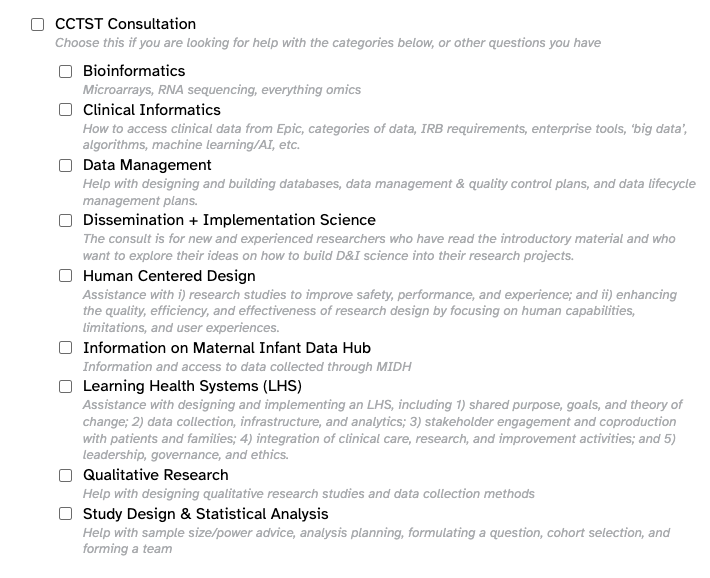The height and width of the screenshot is (578, 710).
Task: Click the Bioinformatics label
Action: [x=134, y=71]
